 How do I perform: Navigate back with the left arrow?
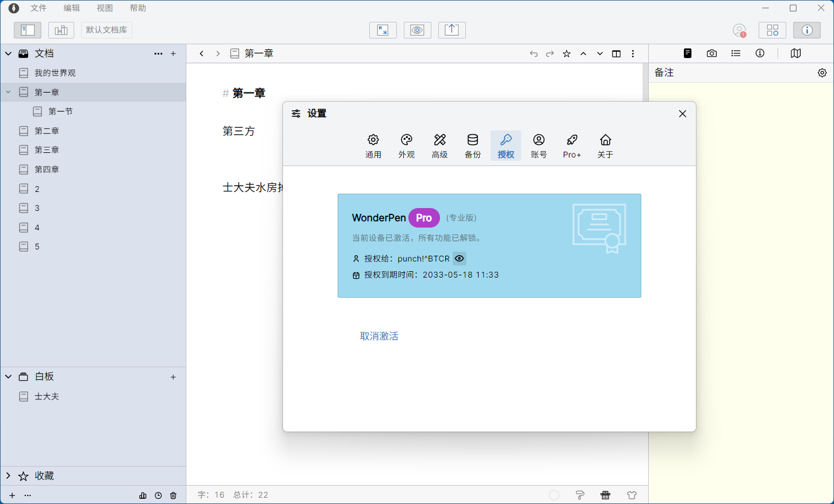(201, 53)
